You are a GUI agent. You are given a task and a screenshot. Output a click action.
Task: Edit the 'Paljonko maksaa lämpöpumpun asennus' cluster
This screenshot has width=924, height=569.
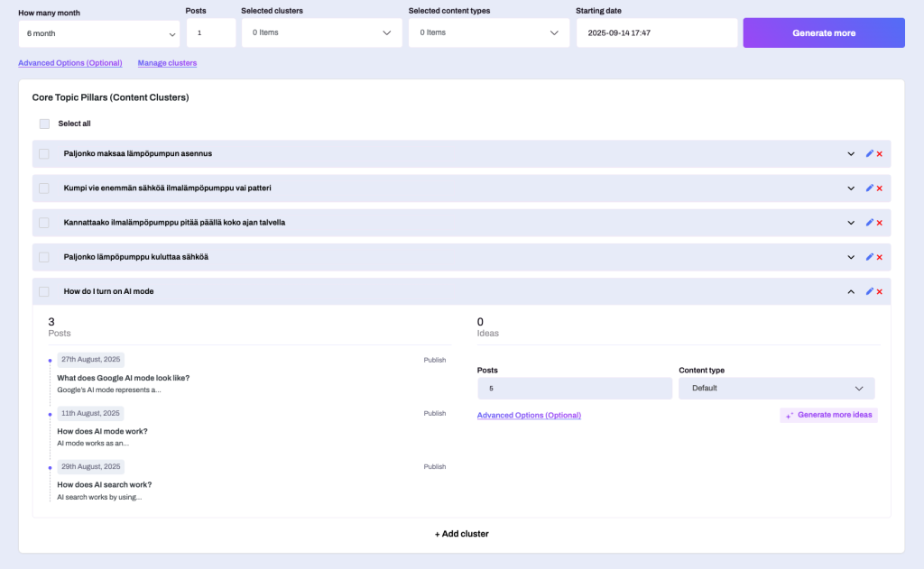click(869, 153)
